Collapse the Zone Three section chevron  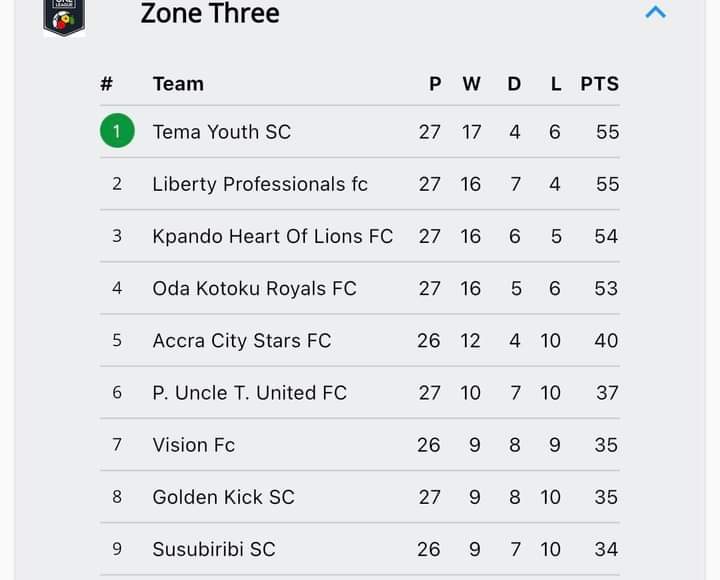(x=655, y=12)
